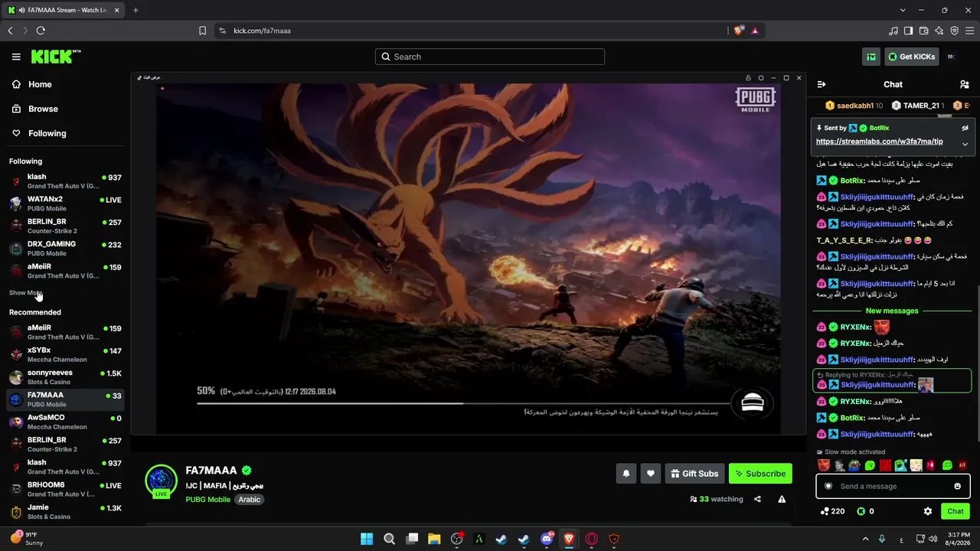This screenshot has width=980, height=551.
Task: Reload the page with the refresh button
Action: point(41,31)
